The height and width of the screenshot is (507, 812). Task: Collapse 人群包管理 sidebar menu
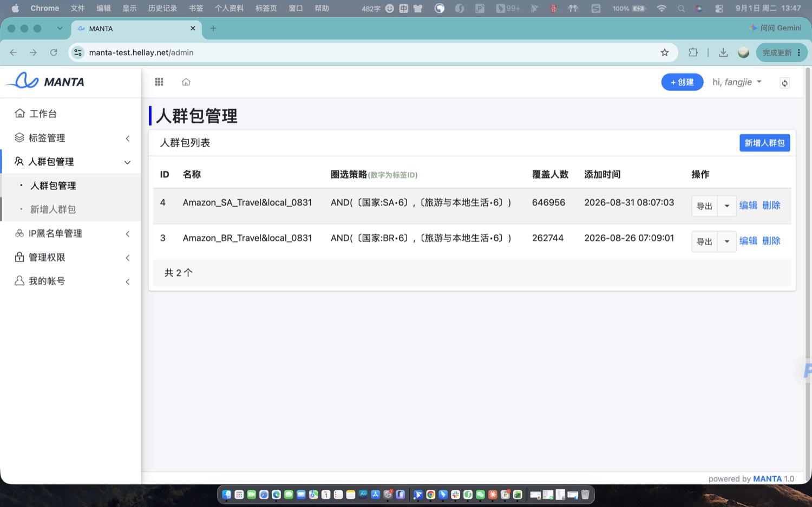(x=70, y=162)
